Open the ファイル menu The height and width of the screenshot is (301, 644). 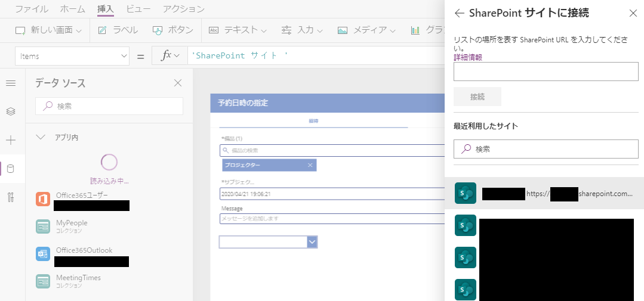(32, 9)
